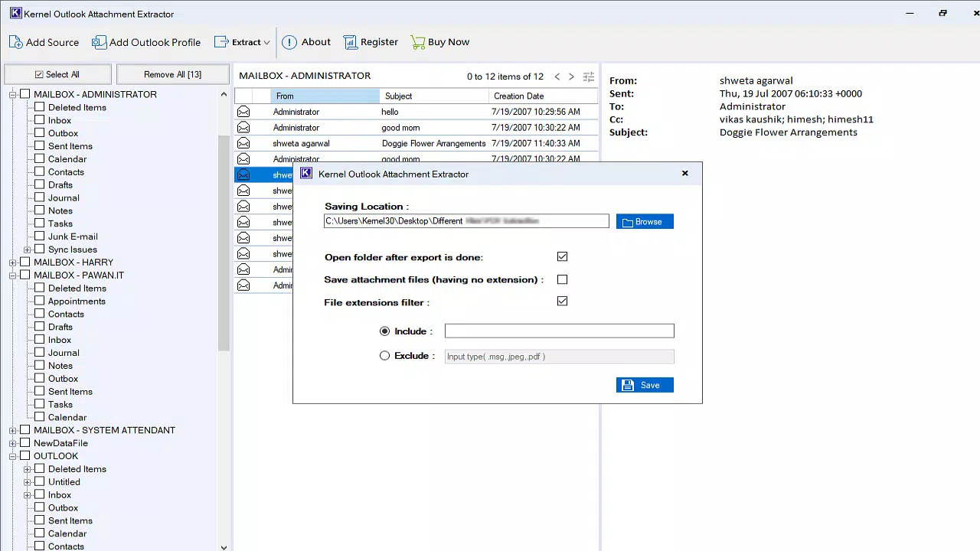The height and width of the screenshot is (551, 980).
Task: Click the Select All button
Action: pos(57,74)
